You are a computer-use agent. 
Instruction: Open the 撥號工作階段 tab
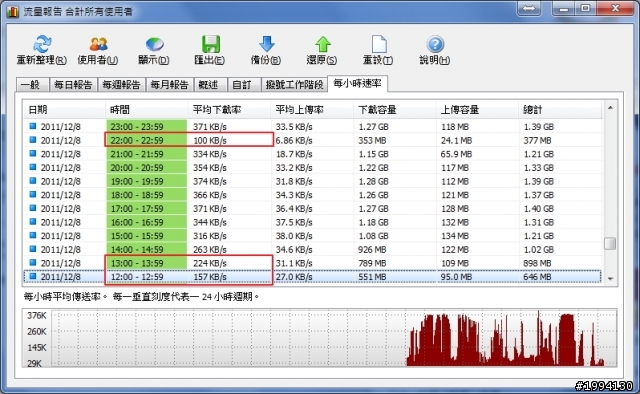pyautogui.click(x=294, y=85)
